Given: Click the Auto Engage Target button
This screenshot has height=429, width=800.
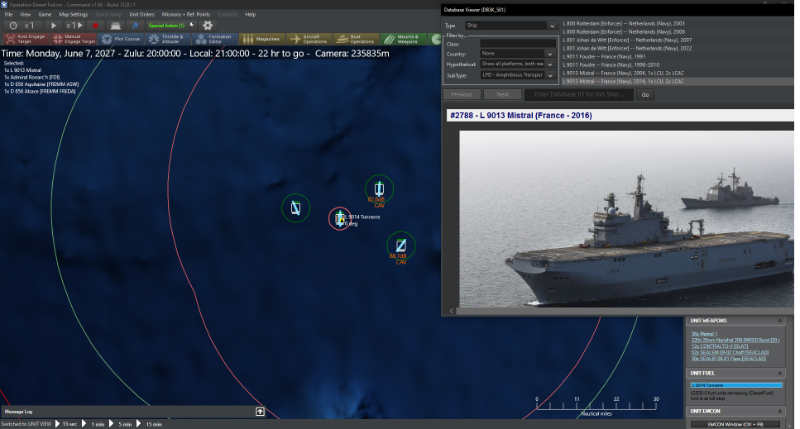Looking at the screenshot, I should click(x=26, y=39).
